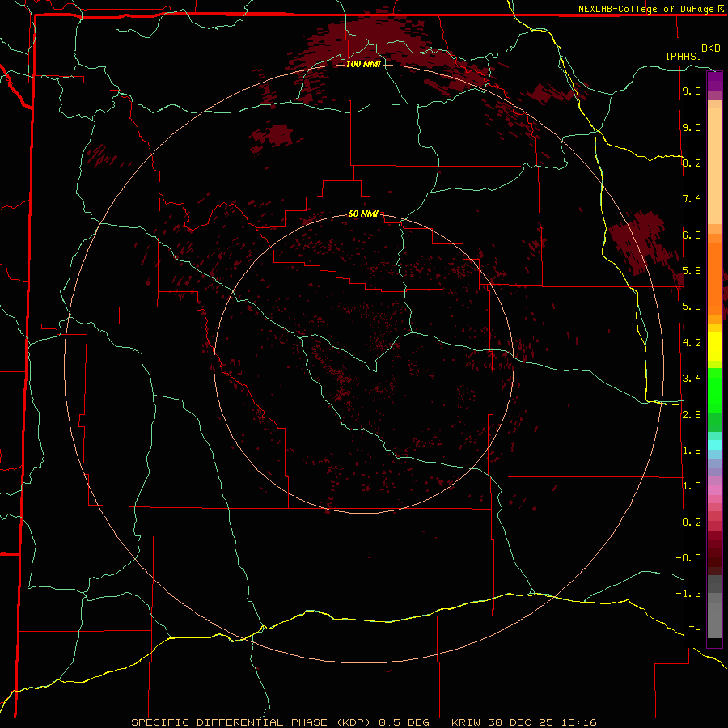Viewport: 728px width, 728px height.
Task: Click the [PHAS] legend label
Action: pos(684,56)
